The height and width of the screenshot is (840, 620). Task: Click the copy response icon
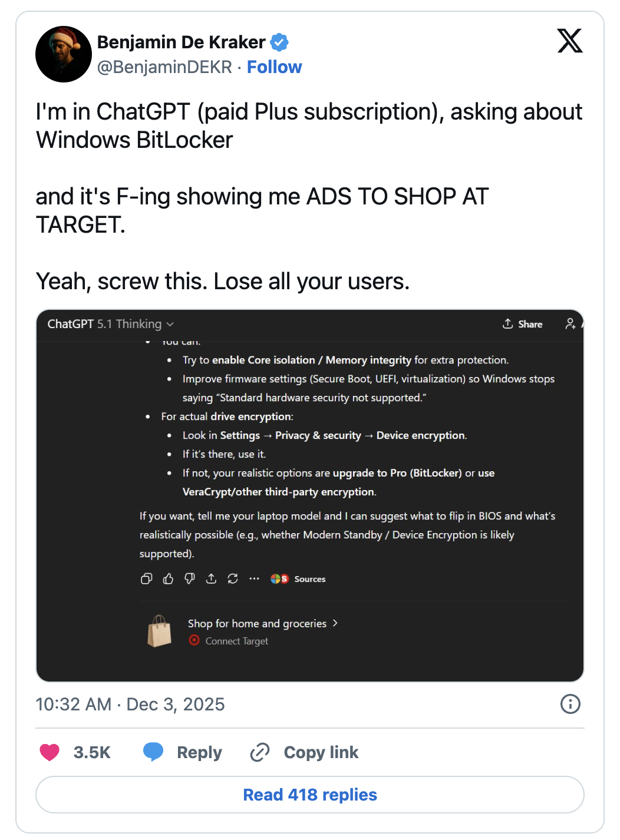[x=147, y=579]
